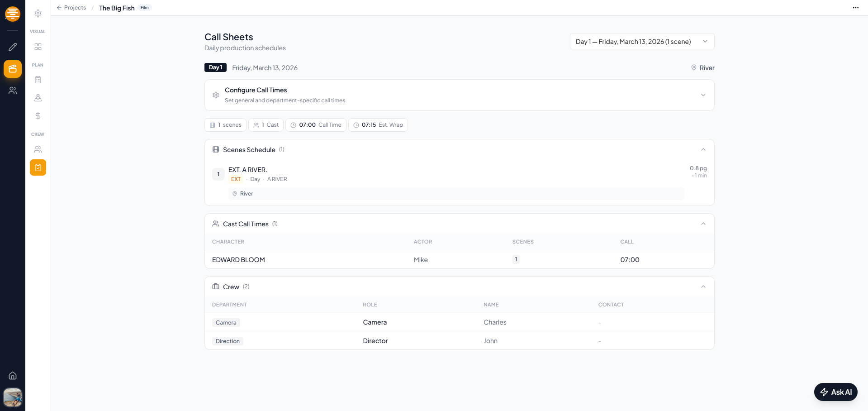
Task: Open the Day 1 call sheet dropdown
Action: tap(641, 41)
